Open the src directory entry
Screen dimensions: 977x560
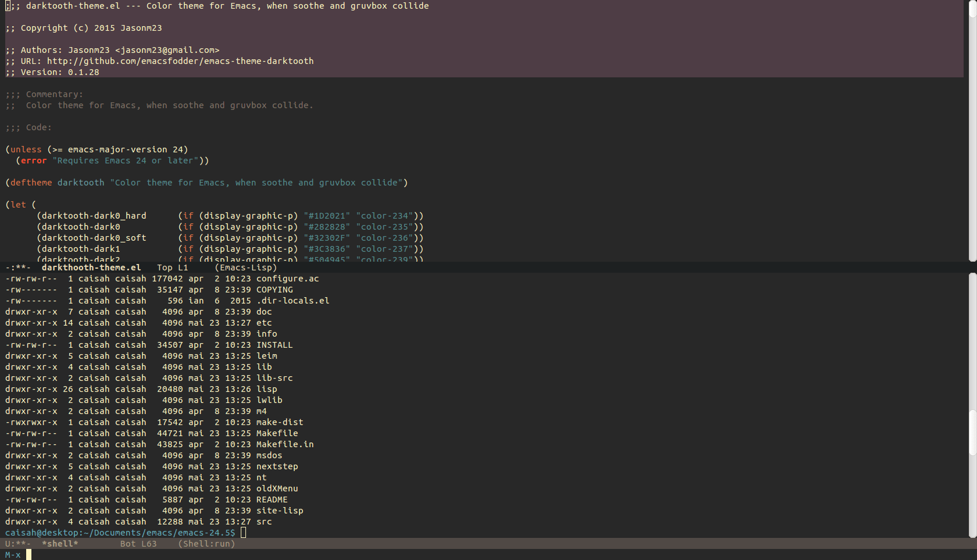[264, 522]
